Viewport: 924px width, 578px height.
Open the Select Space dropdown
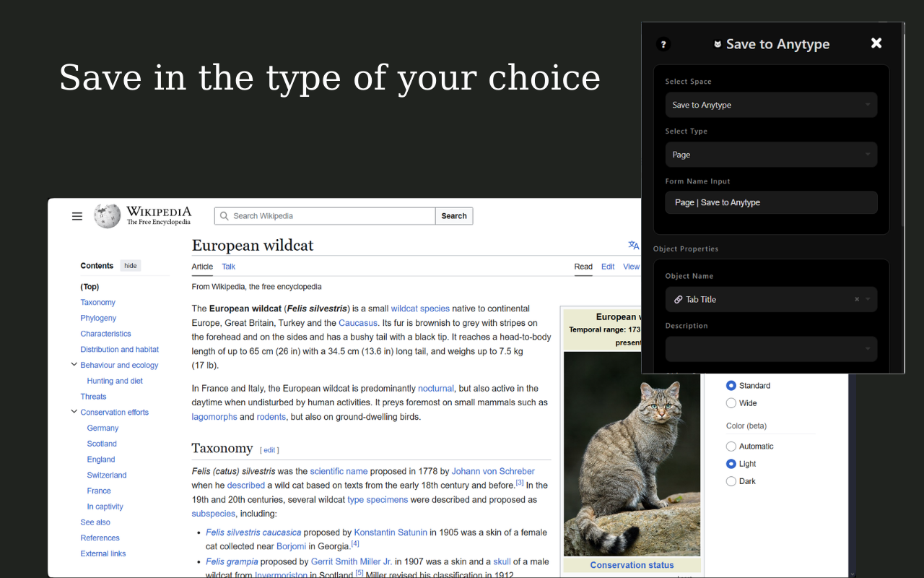(771, 104)
